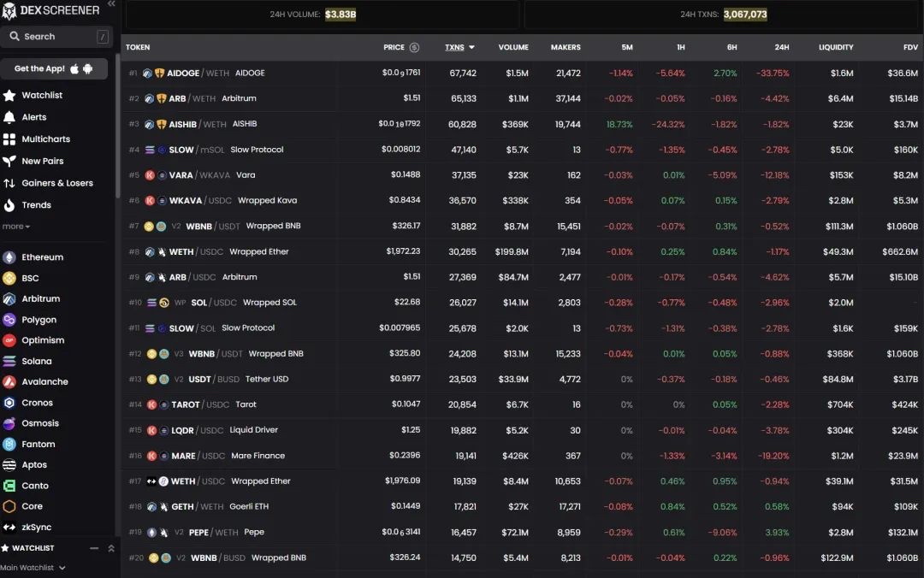Viewport: 924px width, 578px height.
Task: Click the Get the App! button
Action: tap(54, 68)
